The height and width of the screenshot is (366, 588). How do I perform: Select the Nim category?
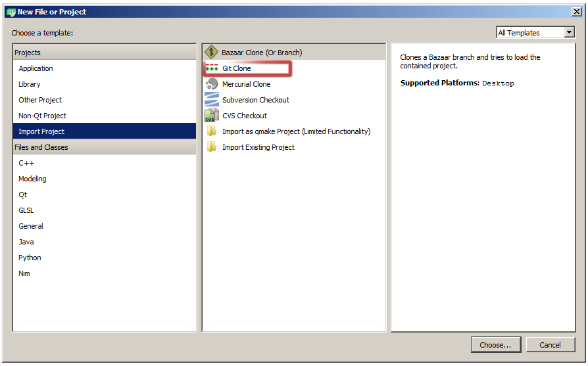click(105, 273)
